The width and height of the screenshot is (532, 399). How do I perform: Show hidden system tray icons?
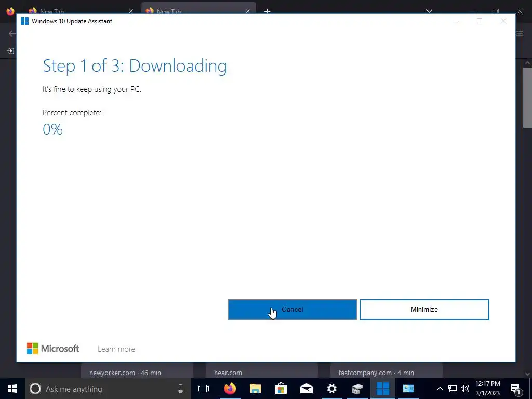tap(440, 389)
